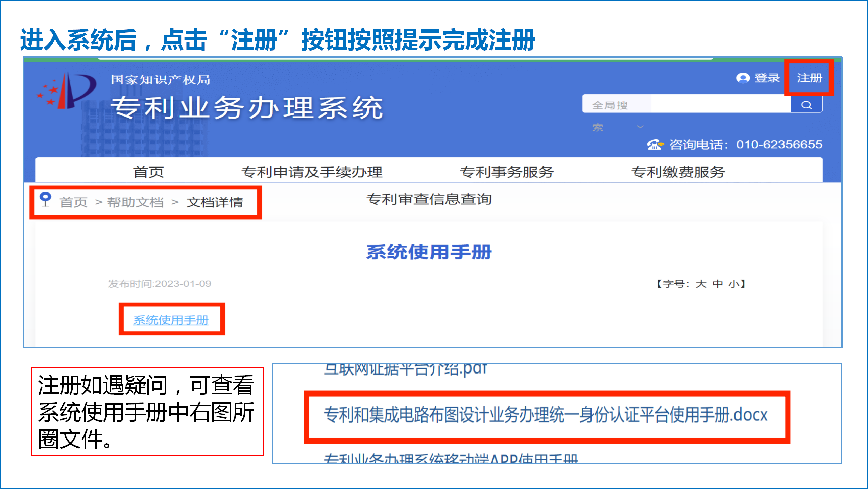Click the location pin icon in breadcrumb
The image size is (868, 489).
[x=45, y=199]
